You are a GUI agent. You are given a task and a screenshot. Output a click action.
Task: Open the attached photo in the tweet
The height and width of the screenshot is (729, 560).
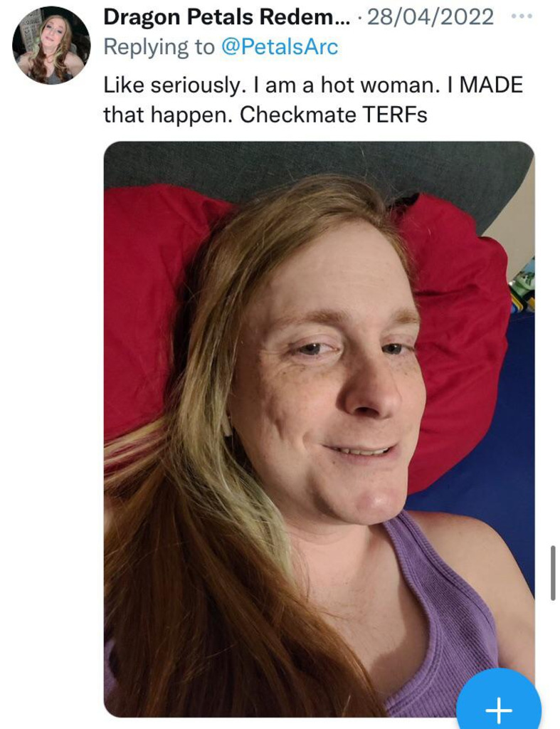click(319, 429)
